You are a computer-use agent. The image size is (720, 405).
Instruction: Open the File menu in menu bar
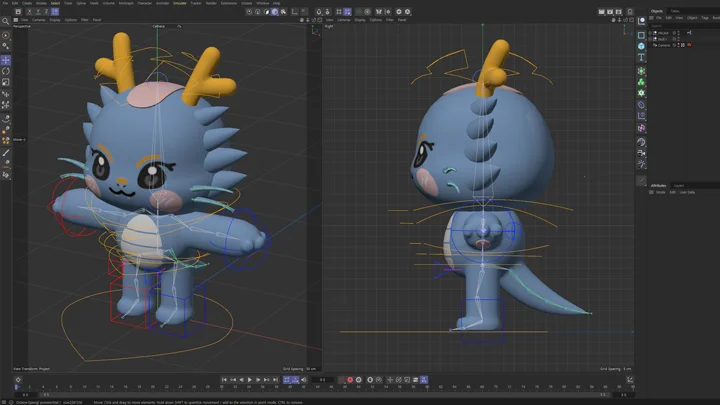[6, 3]
